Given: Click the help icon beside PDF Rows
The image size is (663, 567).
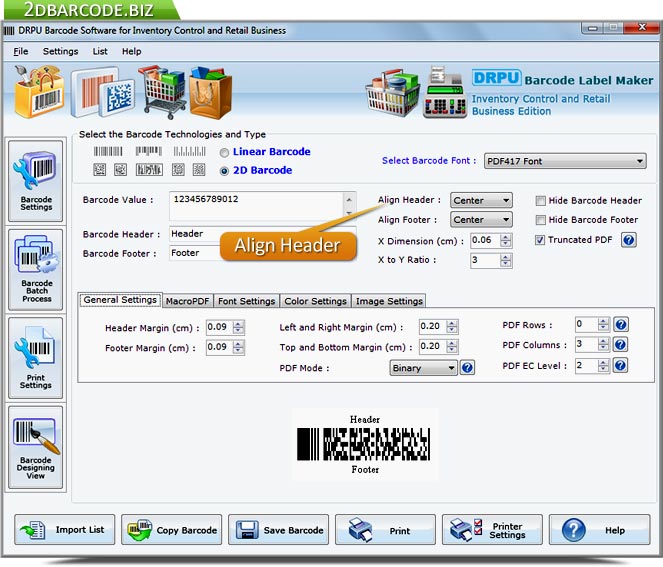Looking at the screenshot, I should (x=621, y=325).
